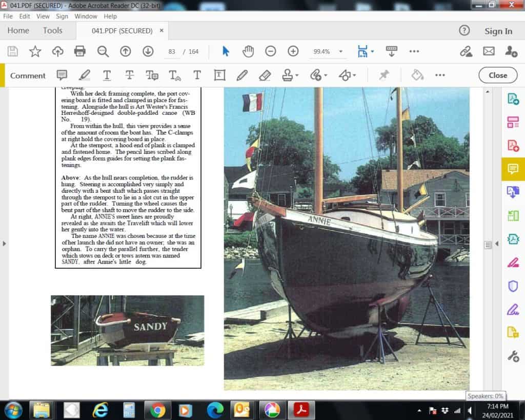Image resolution: width=525 pixels, height=420 pixels.
Task: Choose the Pencil drawing tool
Action: click(242, 75)
